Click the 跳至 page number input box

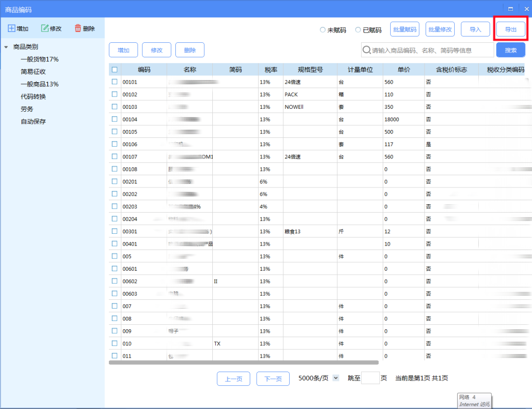point(370,378)
